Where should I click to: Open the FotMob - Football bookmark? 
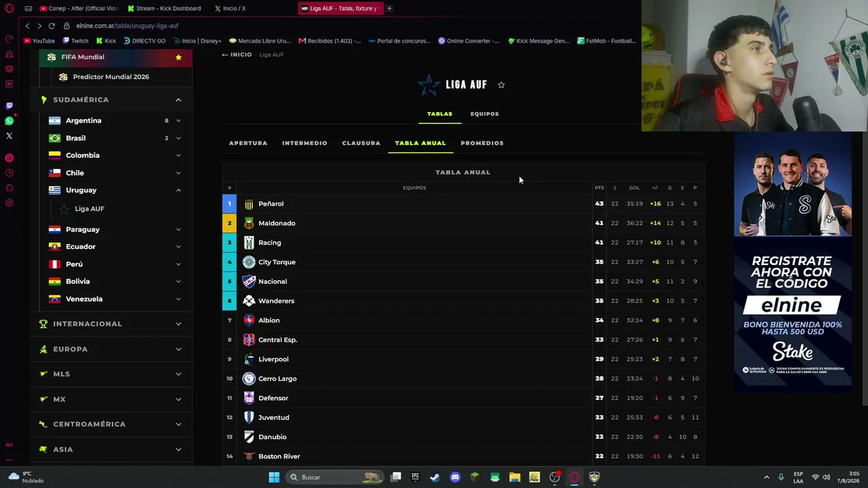tap(607, 41)
